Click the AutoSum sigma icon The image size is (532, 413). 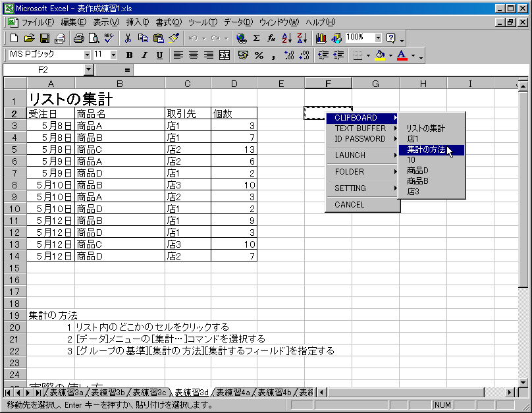click(x=256, y=38)
